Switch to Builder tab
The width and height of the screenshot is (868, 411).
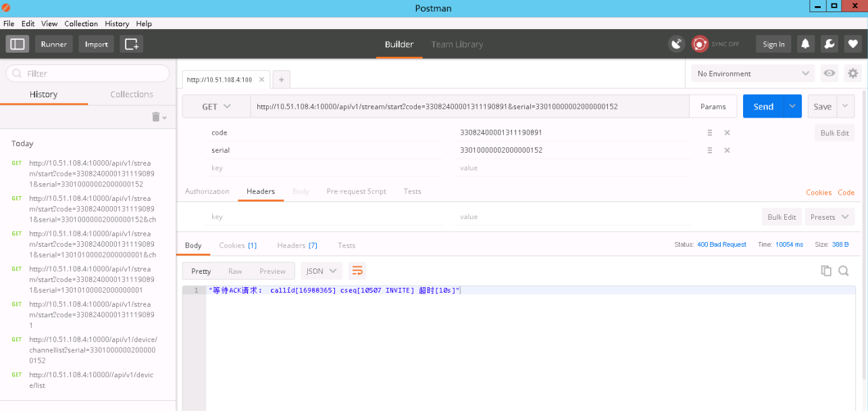399,44
